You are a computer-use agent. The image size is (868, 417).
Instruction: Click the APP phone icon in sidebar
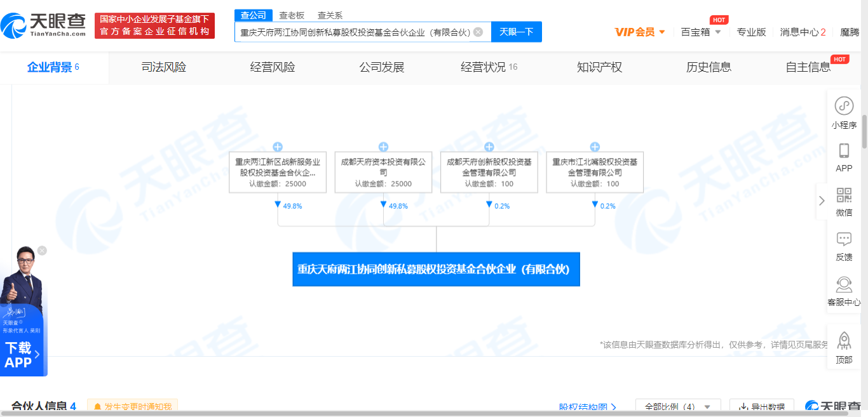[x=844, y=151]
